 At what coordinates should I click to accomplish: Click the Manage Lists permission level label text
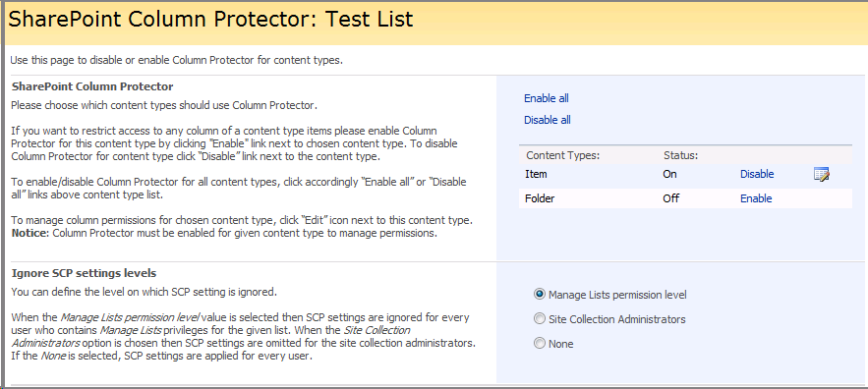617,295
